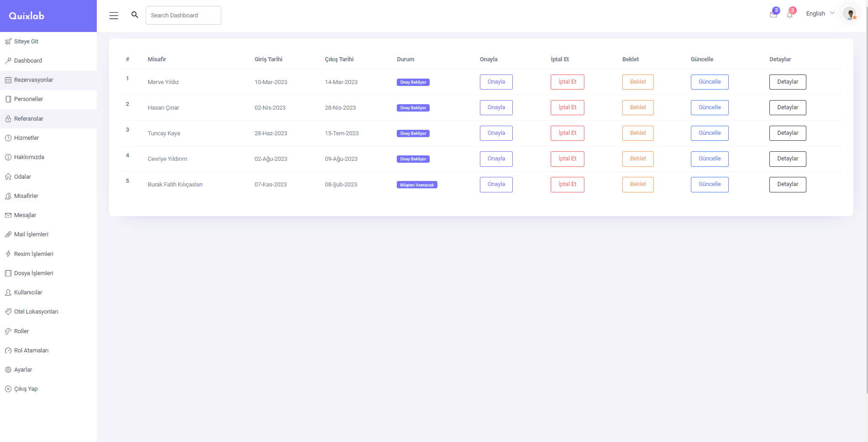The height and width of the screenshot is (442, 868).
Task: Click the Giriş Tarihi column header
Action: tap(268, 59)
